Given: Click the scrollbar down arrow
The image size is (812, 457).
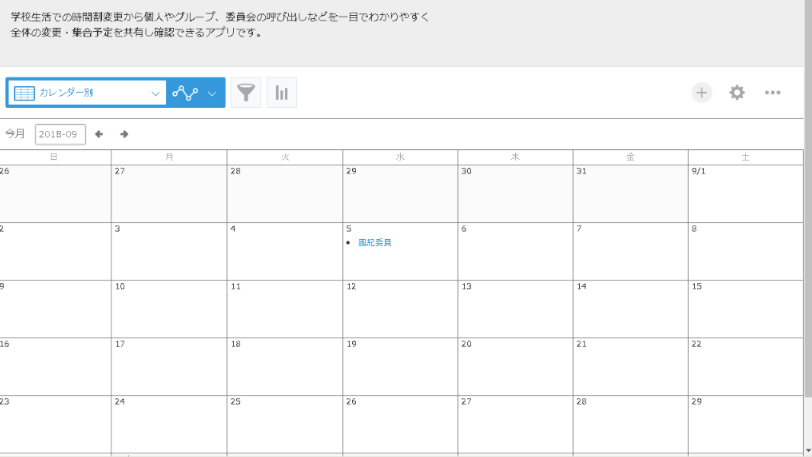Looking at the screenshot, I should 808,451.
